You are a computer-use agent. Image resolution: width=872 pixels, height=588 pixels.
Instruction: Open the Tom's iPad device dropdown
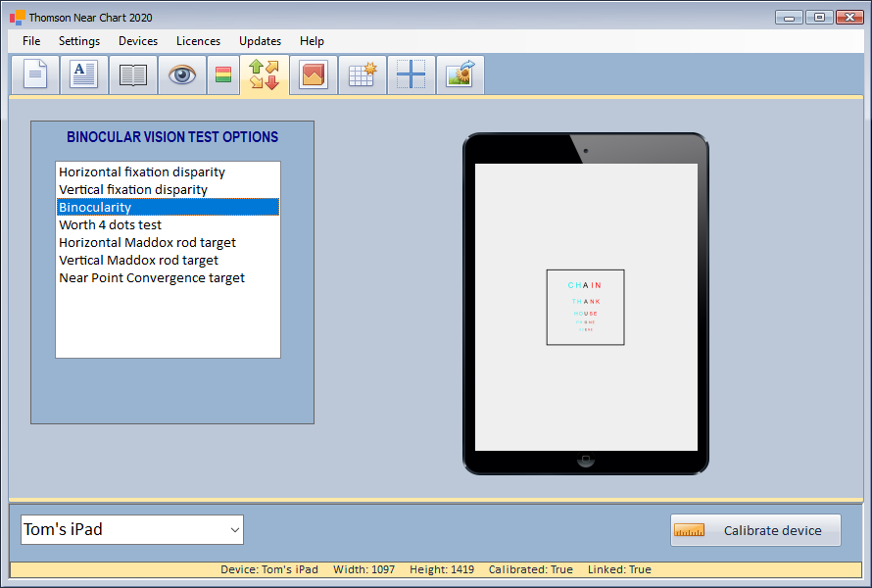[132, 530]
